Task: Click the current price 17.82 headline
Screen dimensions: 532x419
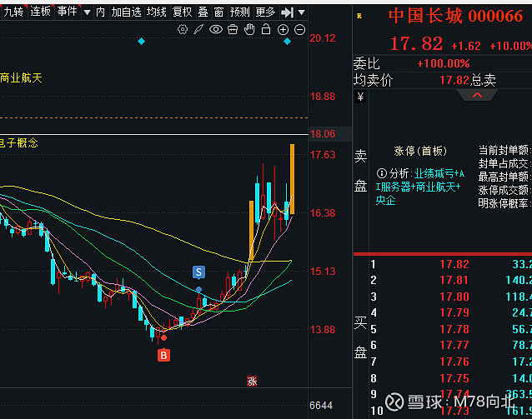Action: (416, 44)
